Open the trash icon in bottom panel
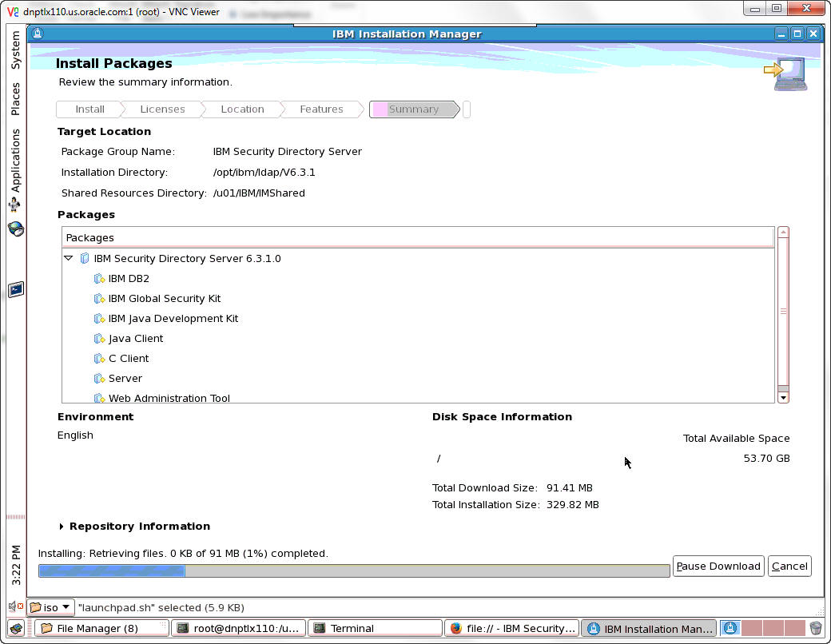 point(816,628)
